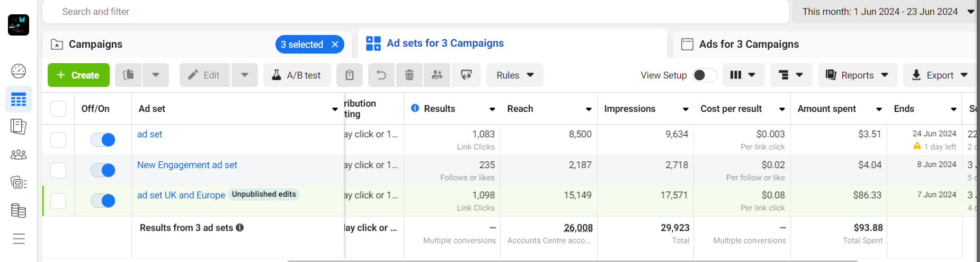The image size is (980, 262).
Task: Click the delete trash bin icon
Action: [x=409, y=75]
